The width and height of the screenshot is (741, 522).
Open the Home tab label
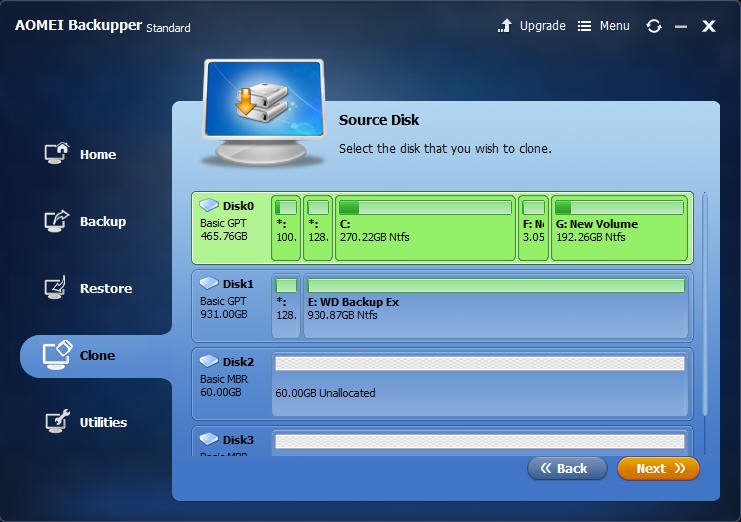click(98, 154)
